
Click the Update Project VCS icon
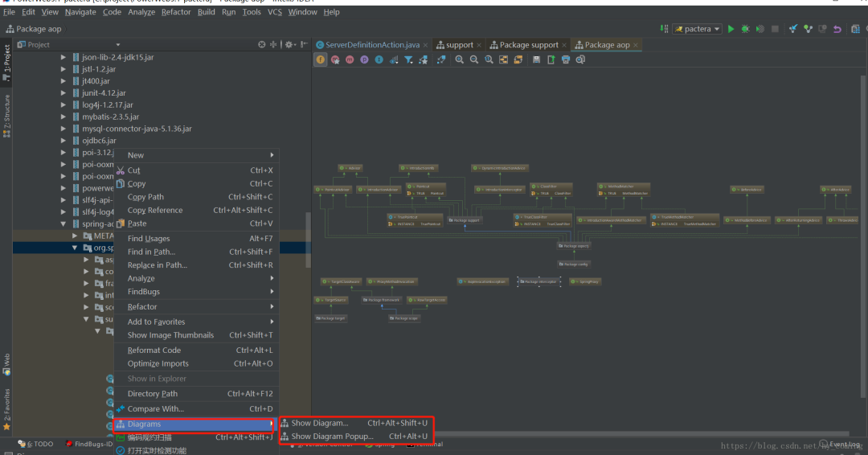point(793,29)
